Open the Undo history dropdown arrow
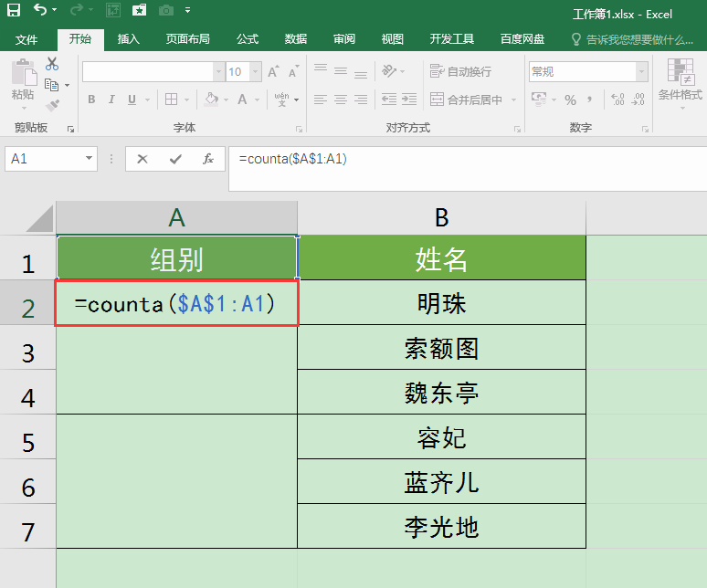The height and width of the screenshot is (588, 707). tap(55, 9)
